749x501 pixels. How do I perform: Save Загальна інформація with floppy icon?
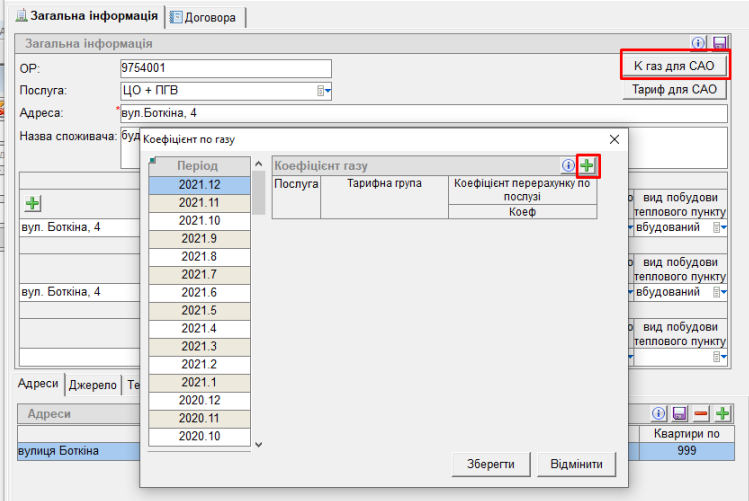point(718,44)
